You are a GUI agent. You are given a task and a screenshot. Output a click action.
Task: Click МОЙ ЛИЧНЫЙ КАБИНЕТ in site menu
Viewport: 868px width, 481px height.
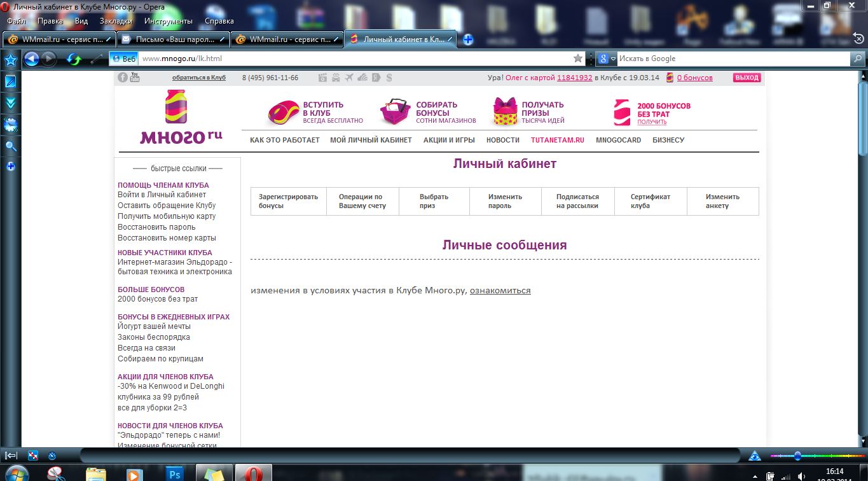371,140
